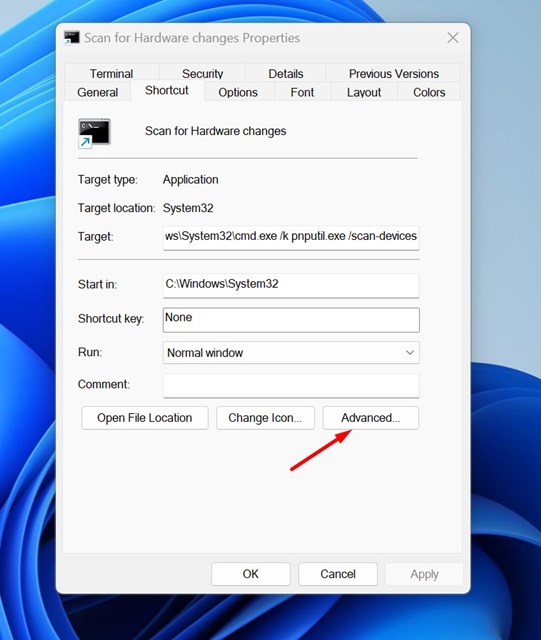Click the Change Icon... button
Image resolution: width=541 pixels, height=640 pixels.
pyautogui.click(x=265, y=418)
